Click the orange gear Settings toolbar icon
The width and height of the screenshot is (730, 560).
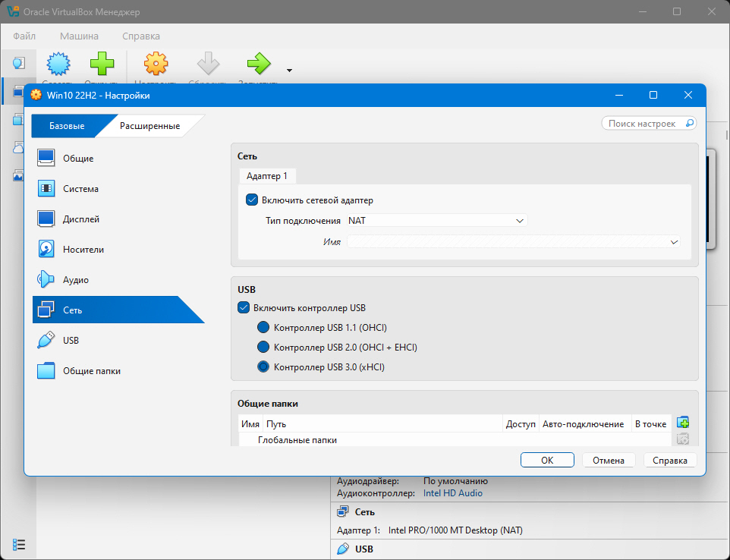[156, 64]
